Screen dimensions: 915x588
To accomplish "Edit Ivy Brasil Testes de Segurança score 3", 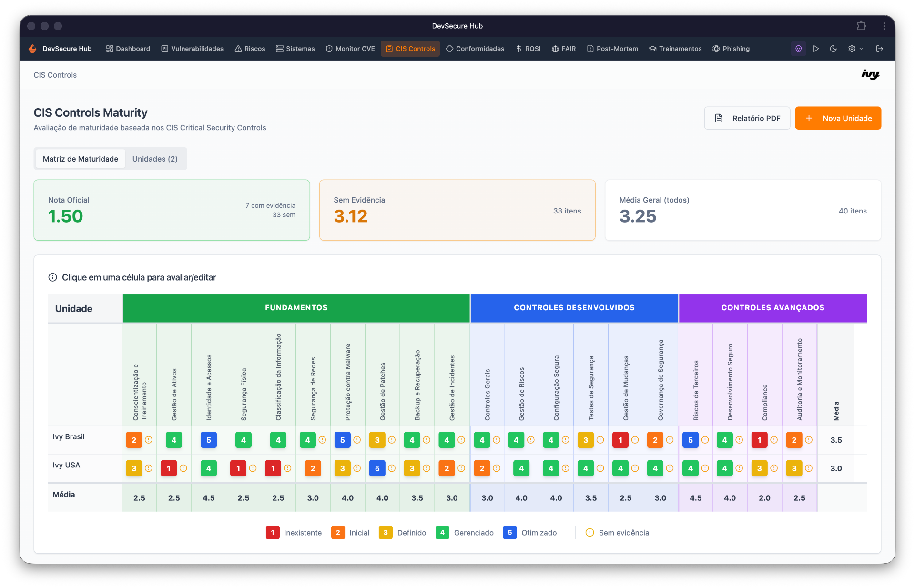I will [586, 440].
